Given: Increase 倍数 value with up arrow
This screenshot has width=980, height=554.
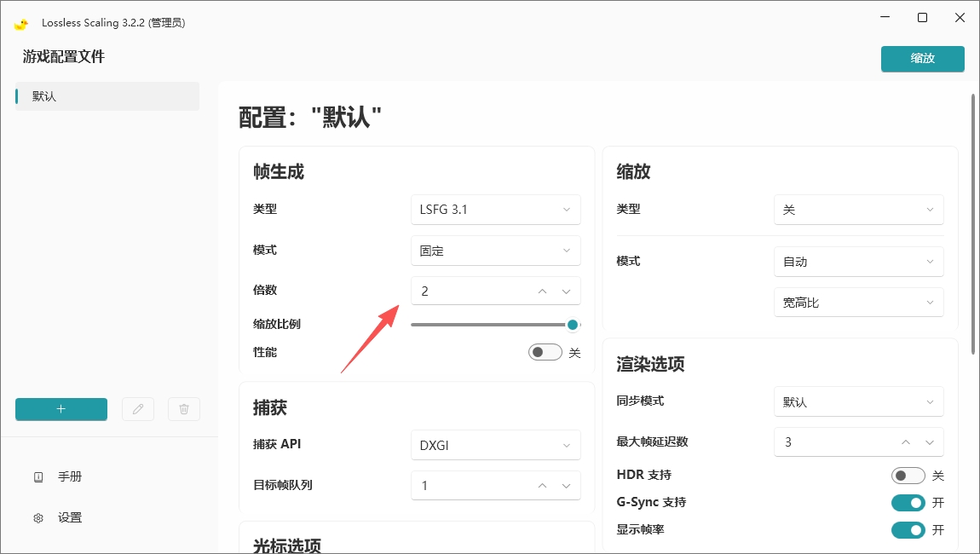Looking at the screenshot, I should tap(543, 291).
